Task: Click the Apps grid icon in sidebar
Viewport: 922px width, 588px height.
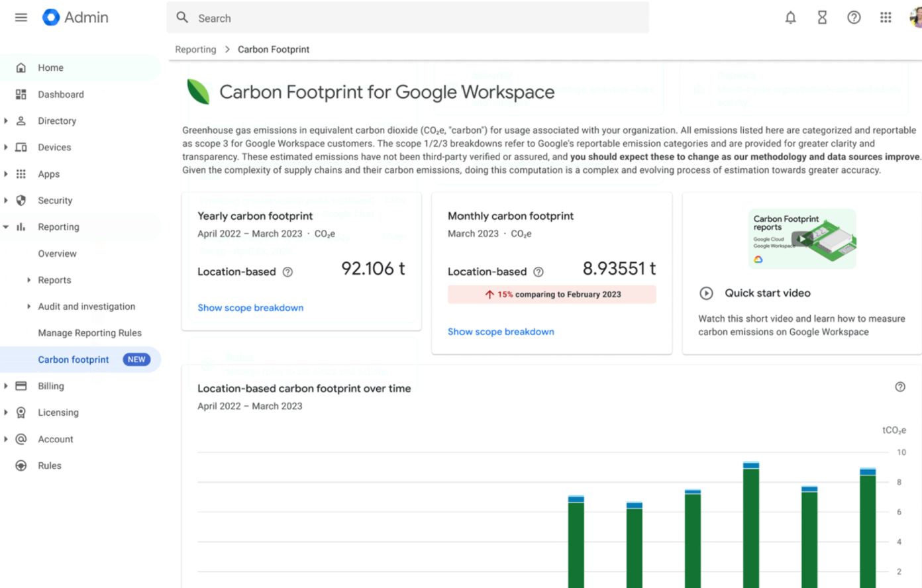Action: (x=21, y=173)
